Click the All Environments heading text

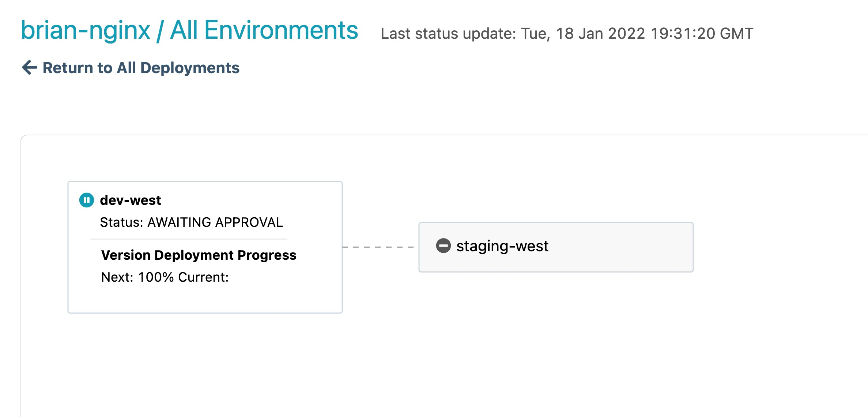[264, 30]
